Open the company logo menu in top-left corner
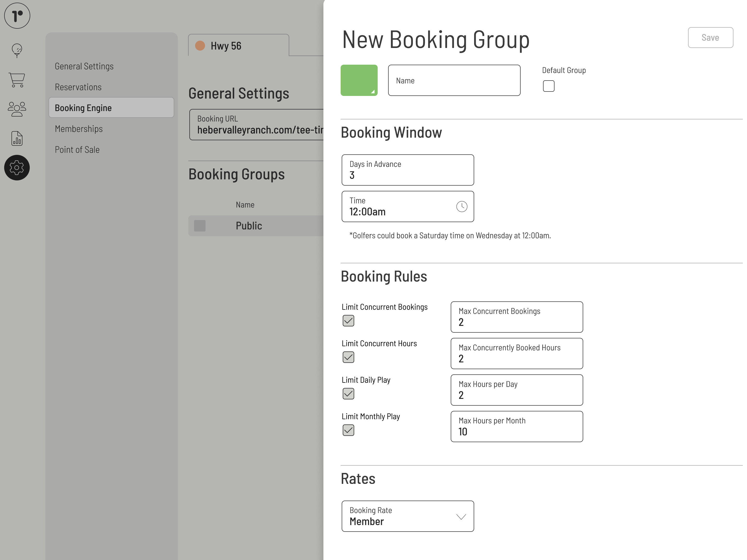 [x=17, y=16]
